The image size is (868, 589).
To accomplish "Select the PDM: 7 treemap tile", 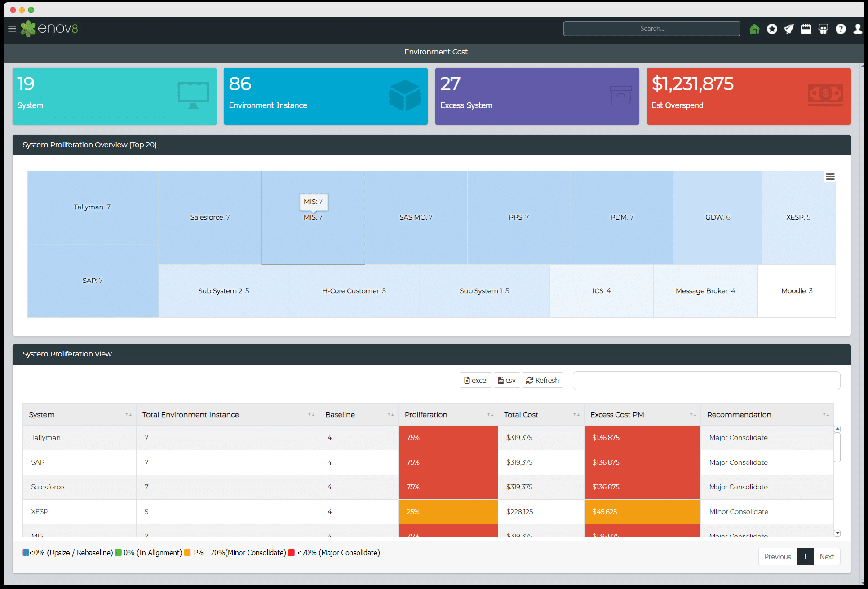I will (x=622, y=217).
